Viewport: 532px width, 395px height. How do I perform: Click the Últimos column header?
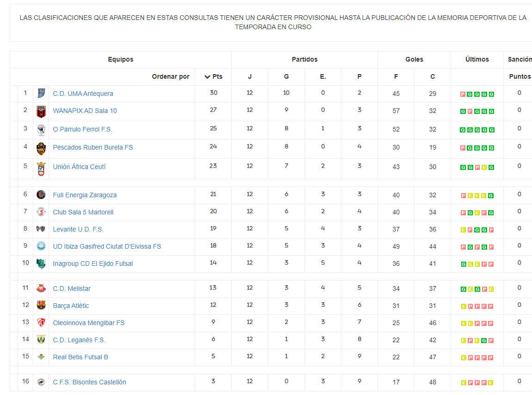click(x=477, y=59)
